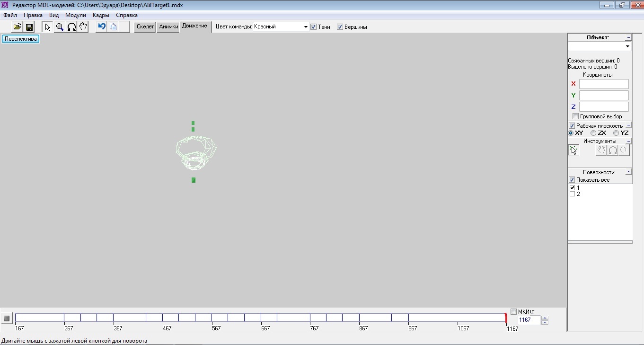Toggle the Показать все checkbox
The image size is (644, 345).
tap(572, 180)
